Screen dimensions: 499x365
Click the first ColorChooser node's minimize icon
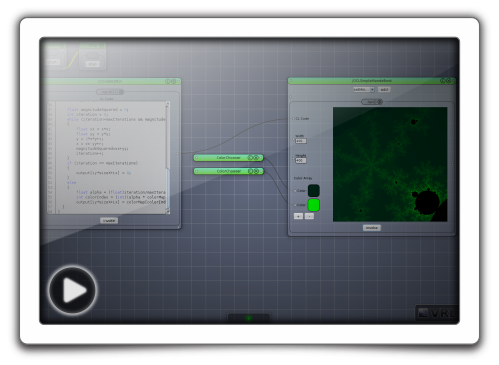(250, 158)
